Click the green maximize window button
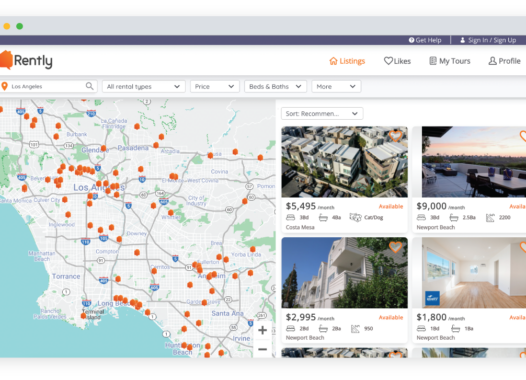This screenshot has width=526, height=380. 20,26
